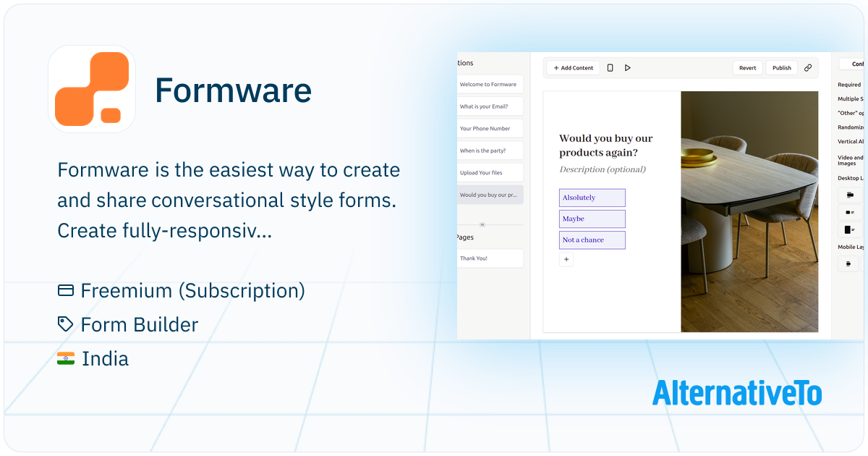Grab the divider handle above Pages
The image size is (868, 456).
pyautogui.click(x=482, y=224)
